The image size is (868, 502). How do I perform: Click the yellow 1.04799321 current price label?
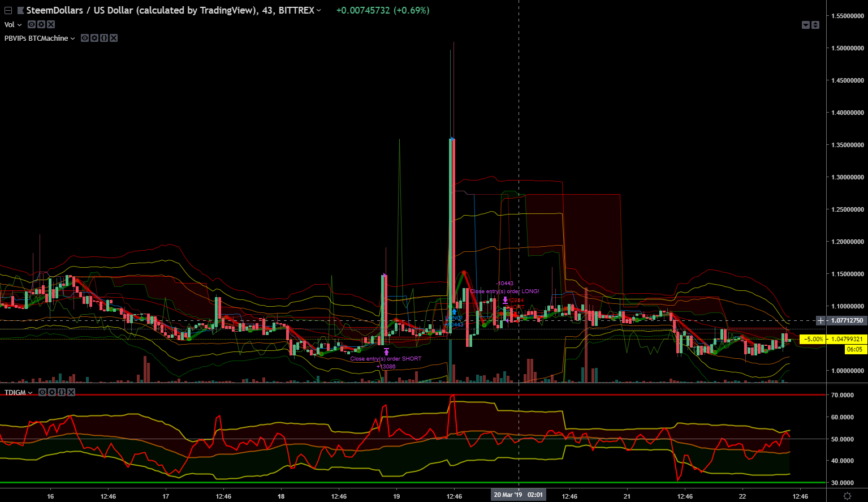point(847,339)
